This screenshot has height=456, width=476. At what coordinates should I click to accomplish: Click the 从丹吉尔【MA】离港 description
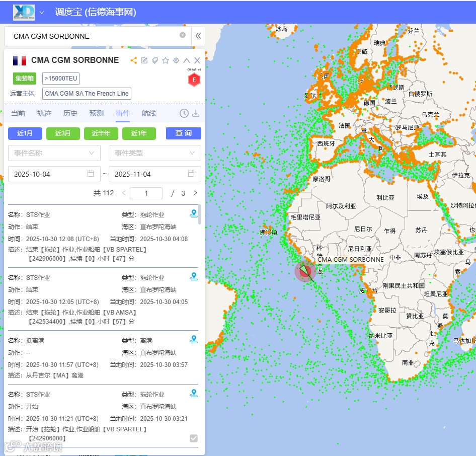[x=55, y=375]
